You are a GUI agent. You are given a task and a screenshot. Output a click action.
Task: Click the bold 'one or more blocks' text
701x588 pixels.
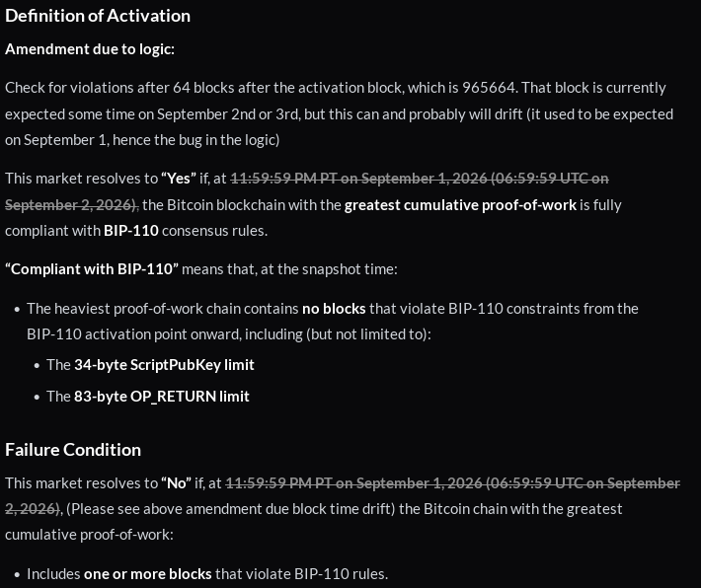(147, 574)
